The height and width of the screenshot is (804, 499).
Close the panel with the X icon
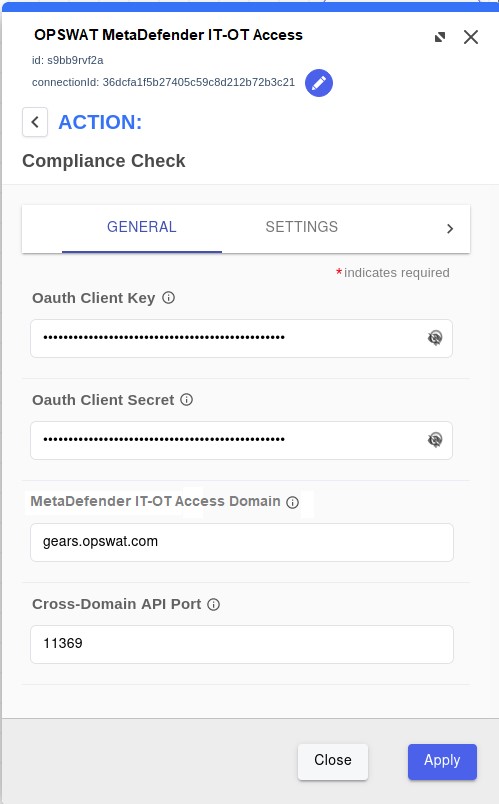click(471, 37)
